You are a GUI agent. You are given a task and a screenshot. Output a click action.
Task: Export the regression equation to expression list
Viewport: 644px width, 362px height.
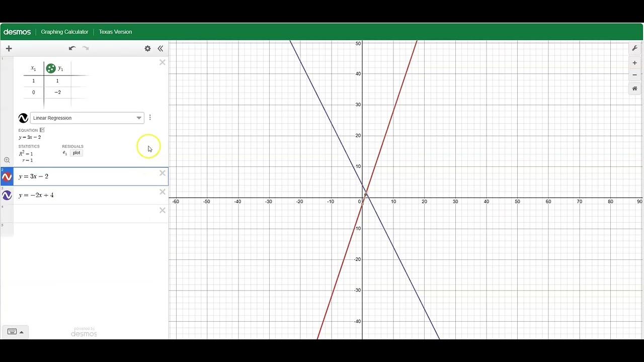coord(42,130)
